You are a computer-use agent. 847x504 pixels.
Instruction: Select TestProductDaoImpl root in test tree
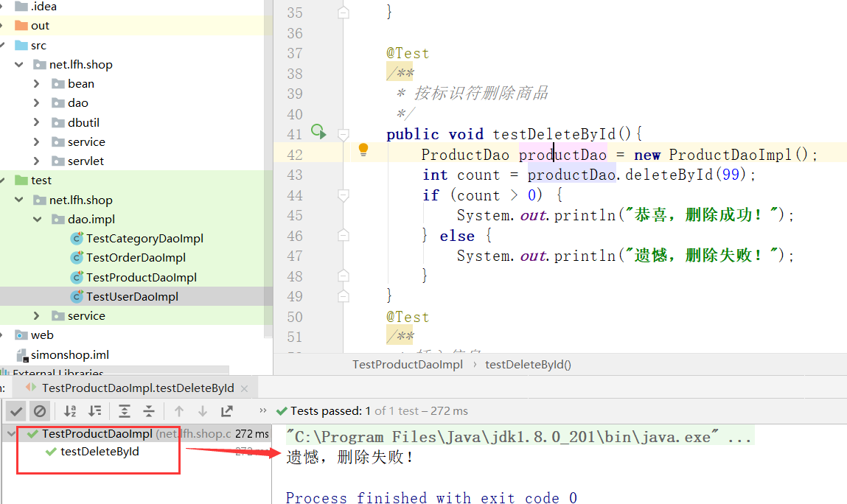(97, 434)
